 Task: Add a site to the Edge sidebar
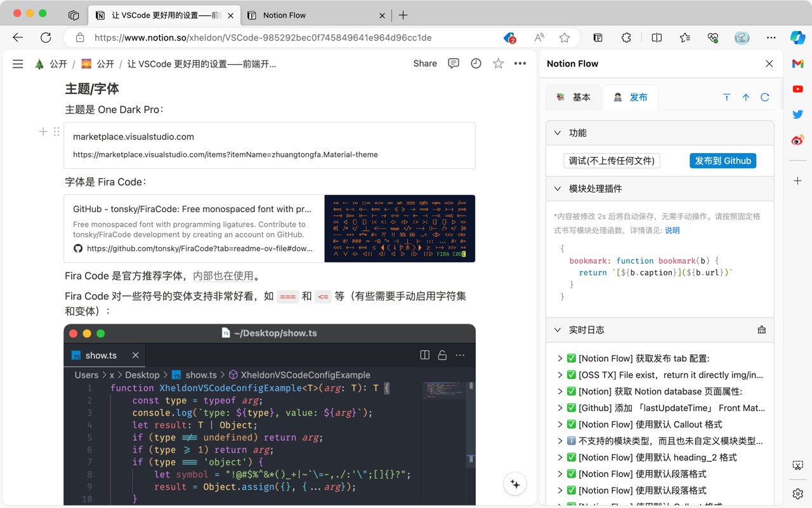pos(798,181)
